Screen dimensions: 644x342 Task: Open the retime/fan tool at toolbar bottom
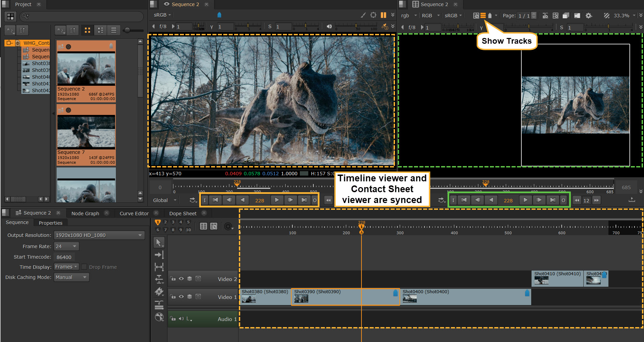[x=159, y=317]
